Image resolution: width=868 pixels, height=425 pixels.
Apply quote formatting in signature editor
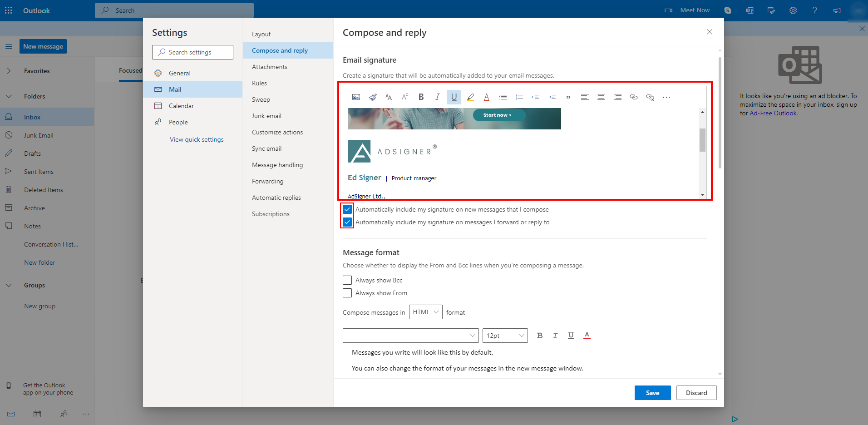[x=568, y=97]
